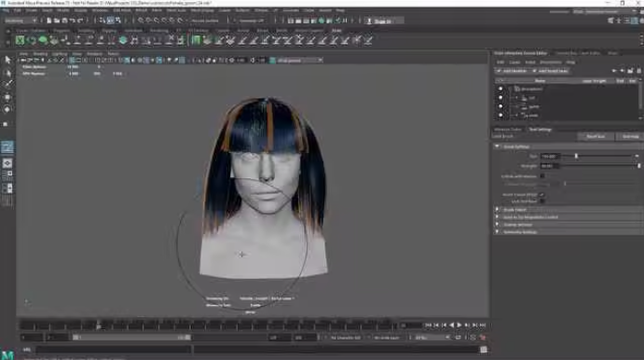
Task: Click the Reset Tool button
Action: [x=596, y=136]
